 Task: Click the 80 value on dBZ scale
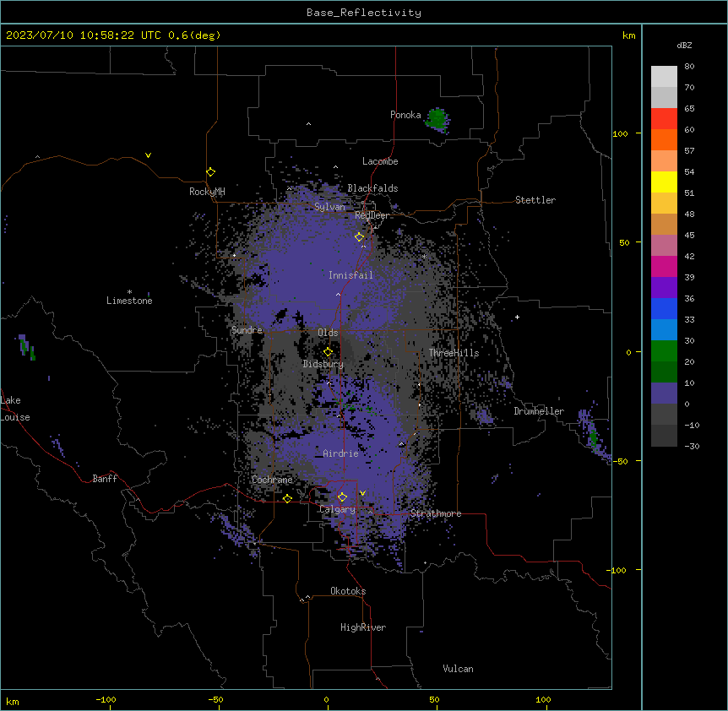[x=689, y=67]
